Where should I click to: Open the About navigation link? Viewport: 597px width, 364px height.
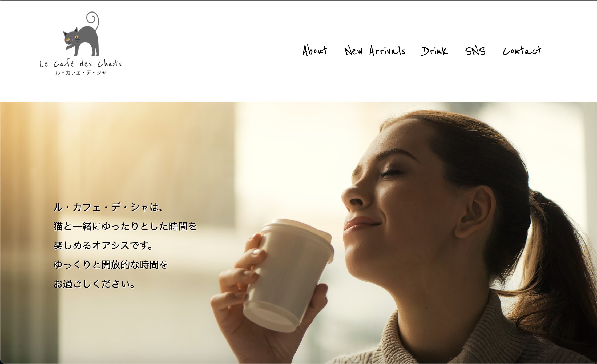315,50
